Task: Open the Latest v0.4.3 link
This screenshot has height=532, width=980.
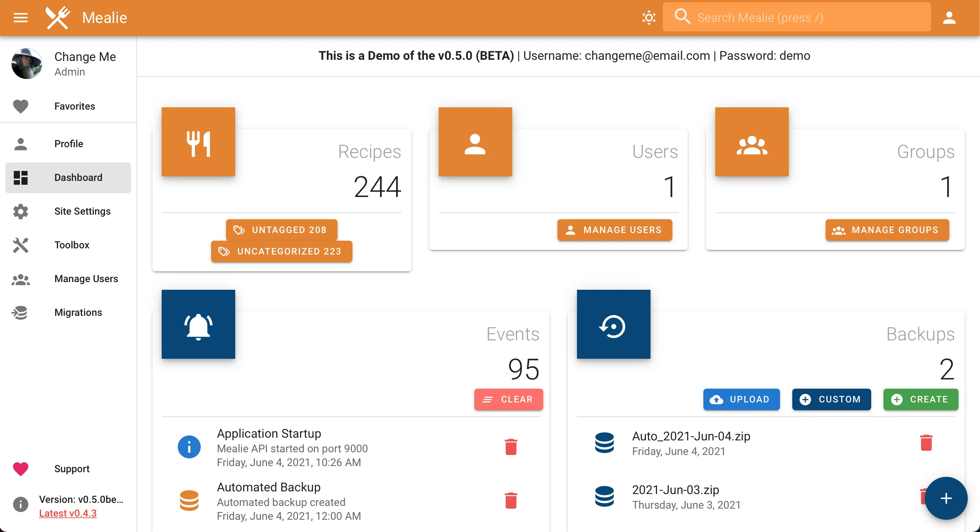Action: point(68,513)
